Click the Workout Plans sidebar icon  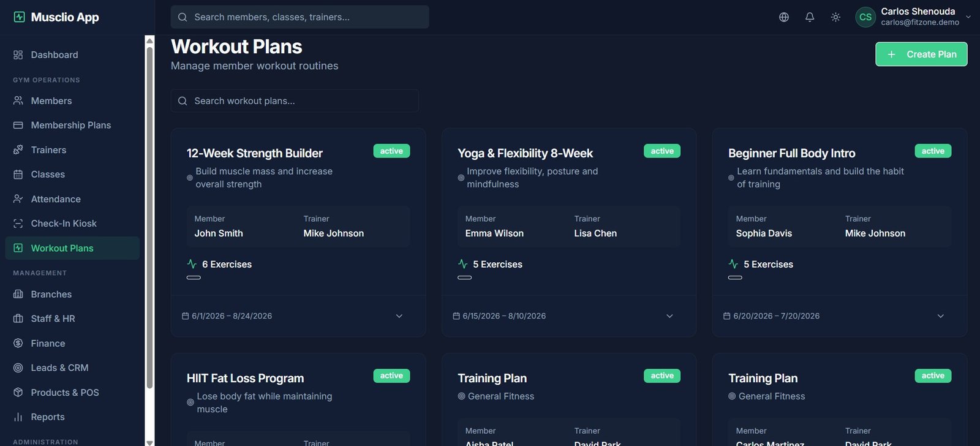(18, 248)
